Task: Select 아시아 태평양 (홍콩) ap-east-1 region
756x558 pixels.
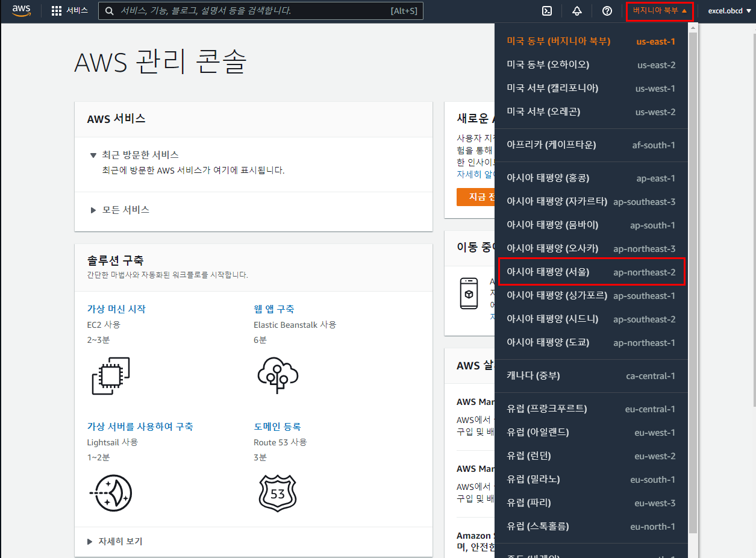Action: tap(591, 178)
